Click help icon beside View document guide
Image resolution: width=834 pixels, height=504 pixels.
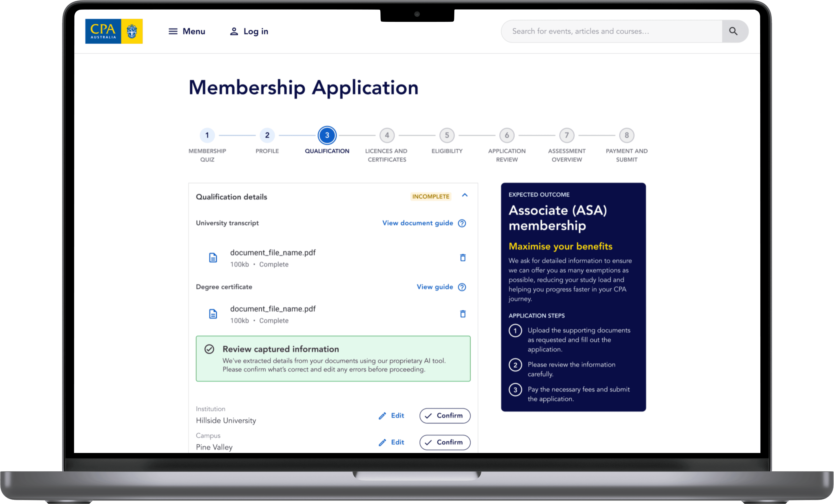click(462, 223)
